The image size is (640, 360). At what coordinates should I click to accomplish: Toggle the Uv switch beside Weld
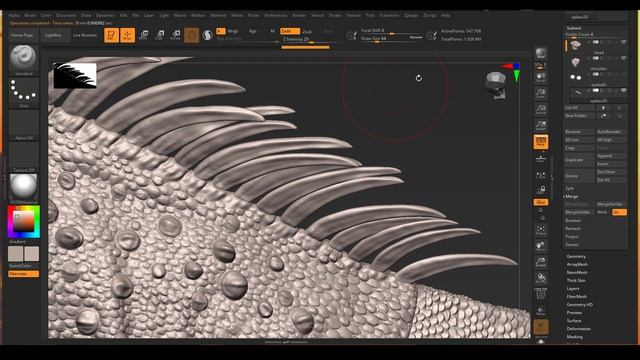tap(618, 212)
